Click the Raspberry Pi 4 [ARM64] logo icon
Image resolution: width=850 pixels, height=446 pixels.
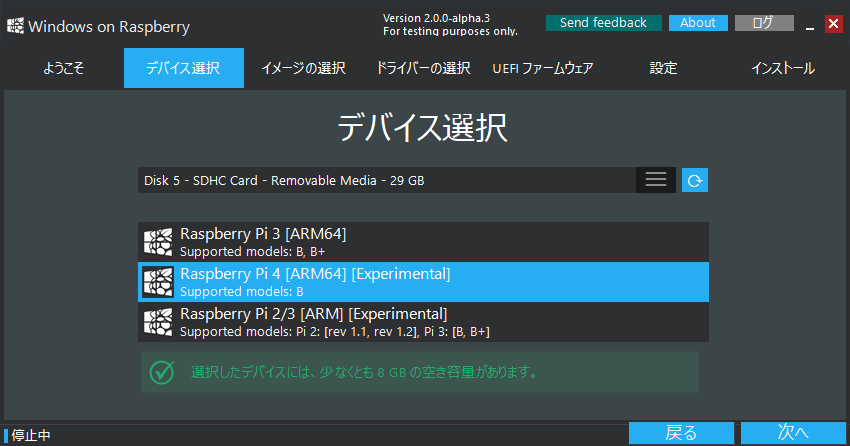pyautogui.click(x=158, y=282)
